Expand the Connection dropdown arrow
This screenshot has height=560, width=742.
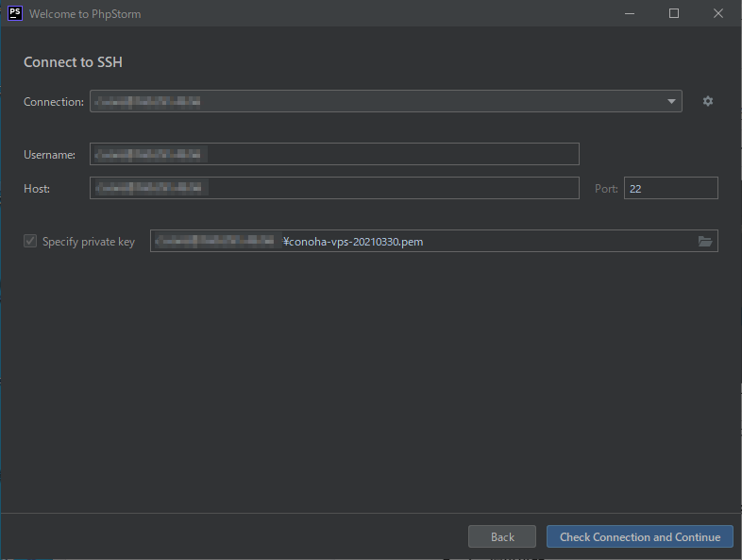671,101
